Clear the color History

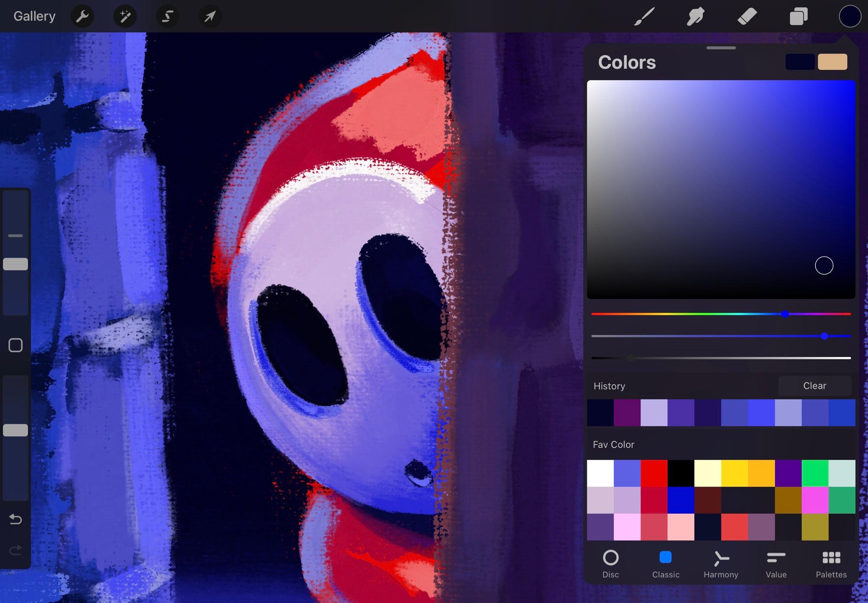point(815,386)
